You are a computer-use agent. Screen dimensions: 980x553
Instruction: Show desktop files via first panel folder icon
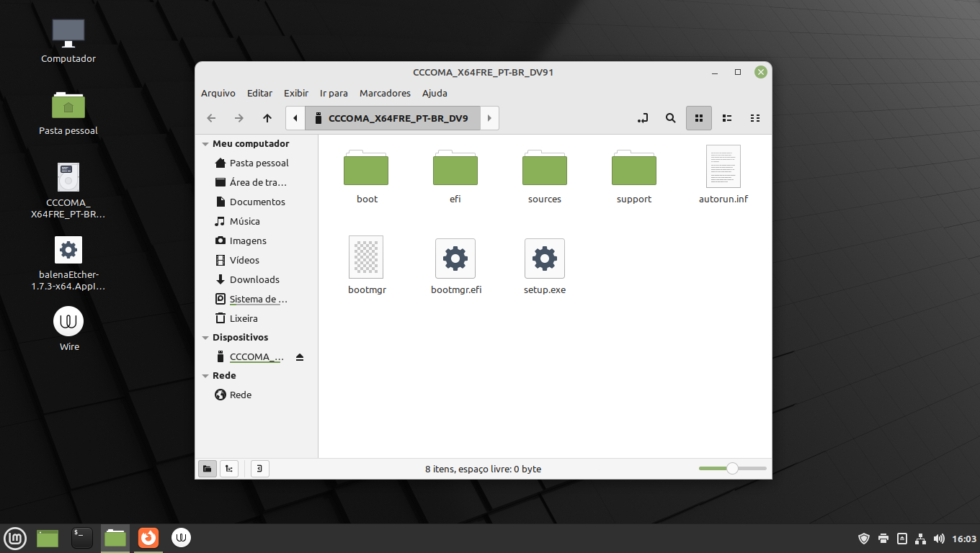click(x=48, y=538)
